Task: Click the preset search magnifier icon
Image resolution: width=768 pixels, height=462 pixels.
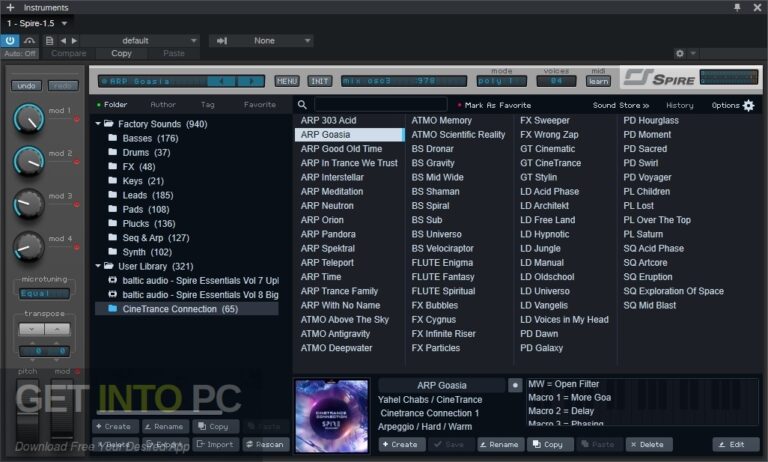Action: pyautogui.click(x=302, y=105)
